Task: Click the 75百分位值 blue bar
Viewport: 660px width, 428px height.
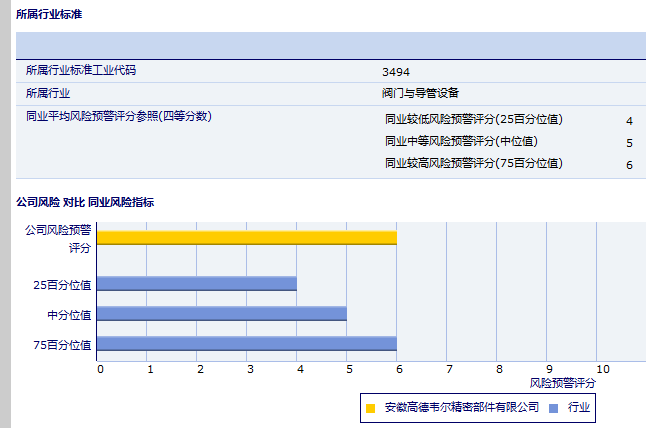Action: pyautogui.click(x=247, y=344)
